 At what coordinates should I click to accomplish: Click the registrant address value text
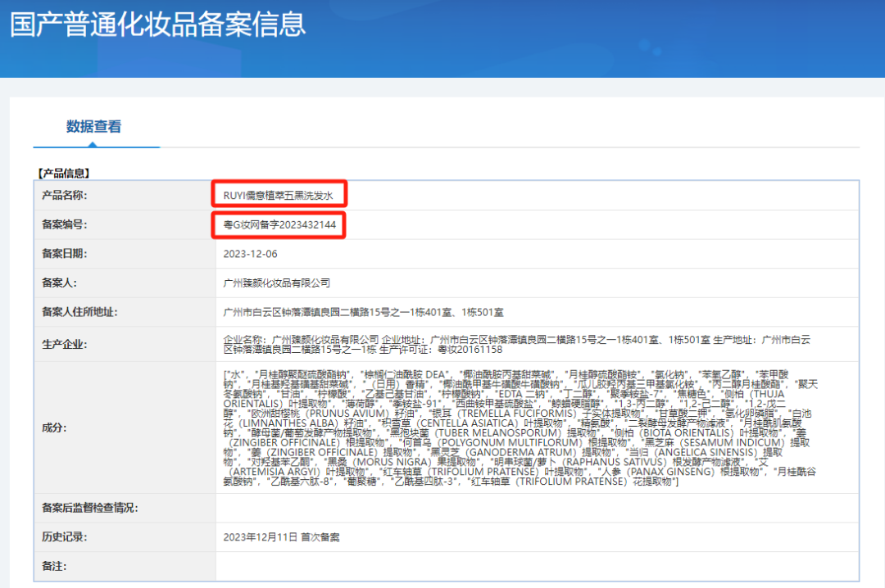coord(363,312)
